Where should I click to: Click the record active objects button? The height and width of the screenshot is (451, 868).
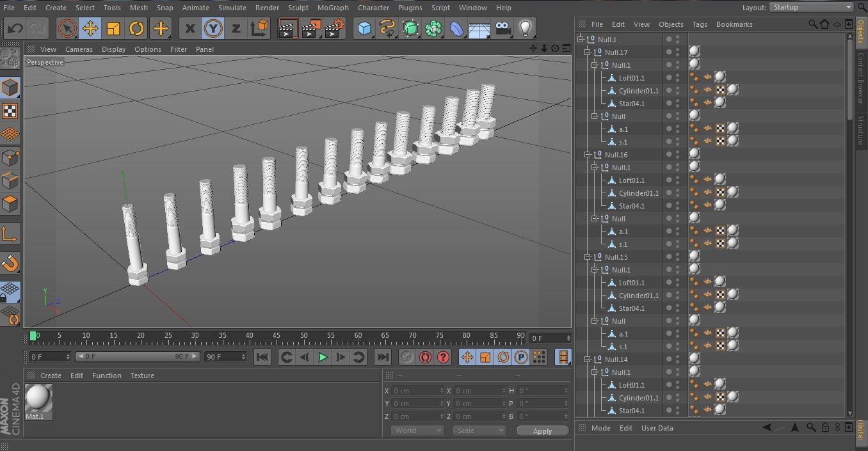pyautogui.click(x=406, y=358)
